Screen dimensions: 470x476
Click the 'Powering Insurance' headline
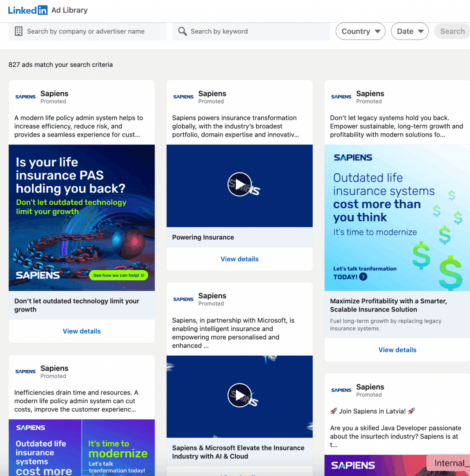[203, 238]
